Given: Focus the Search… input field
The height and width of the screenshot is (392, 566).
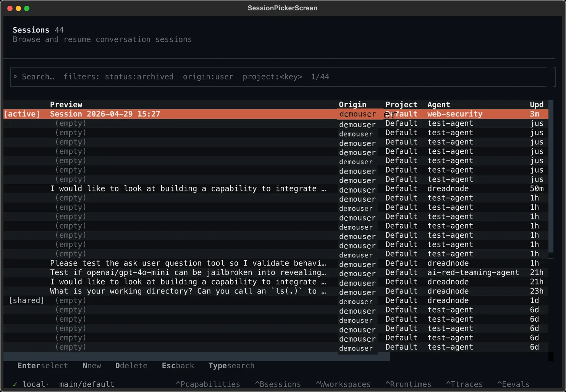Looking at the screenshot, I should [x=283, y=77].
